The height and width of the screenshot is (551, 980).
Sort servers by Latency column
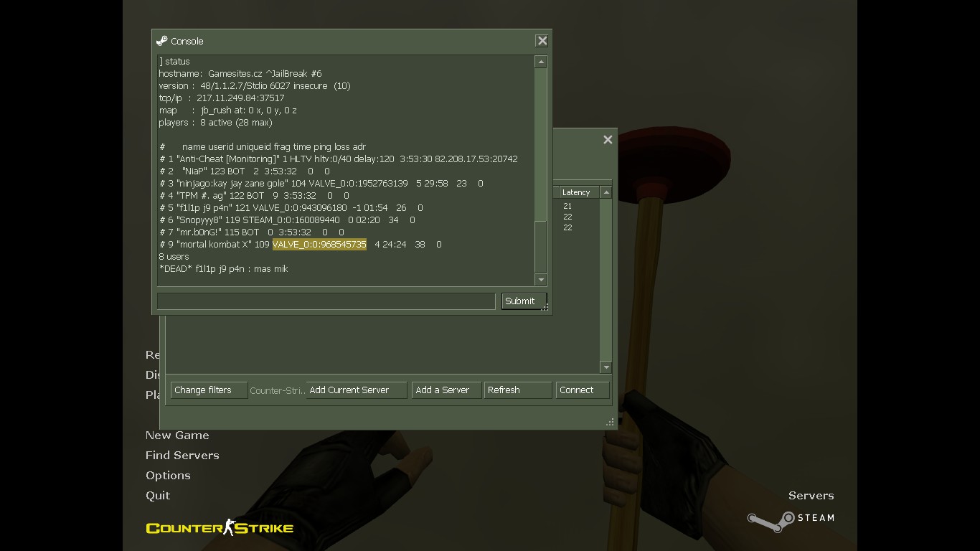(578, 192)
